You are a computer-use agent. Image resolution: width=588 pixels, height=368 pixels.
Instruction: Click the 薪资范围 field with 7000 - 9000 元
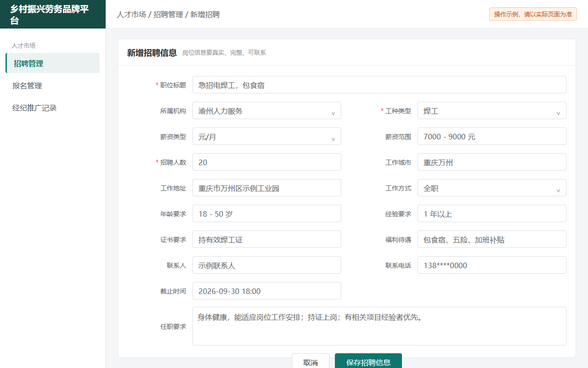pyautogui.click(x=492, y=136)
